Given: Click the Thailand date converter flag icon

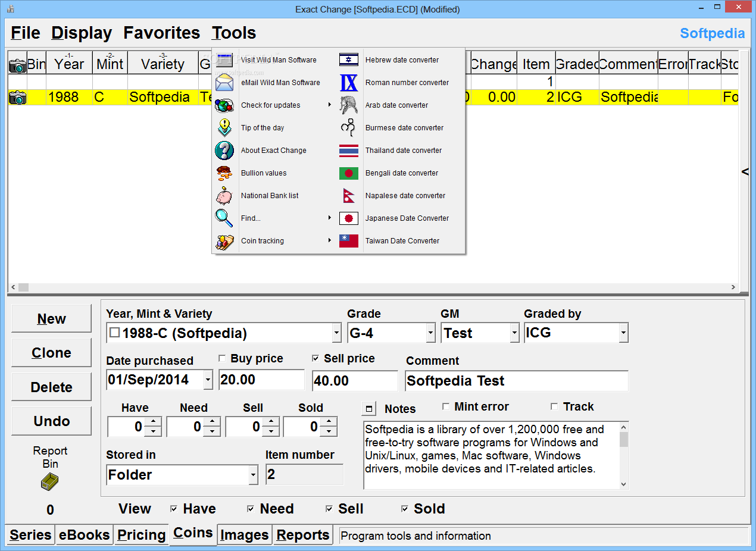Looking at the screenshot, I should 349,151.
